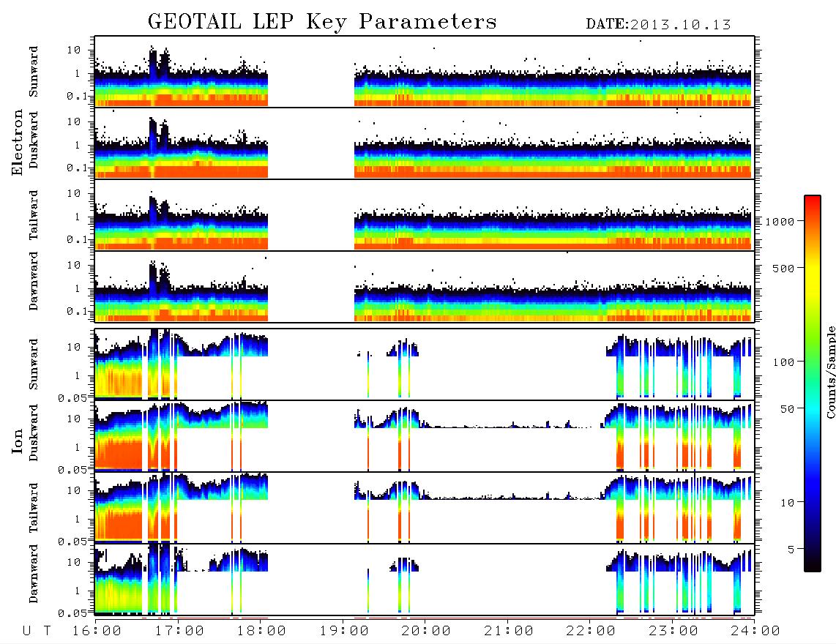Select the DATE:2013.10.13 label
836x644 pixels.
[x=658, y=24]
